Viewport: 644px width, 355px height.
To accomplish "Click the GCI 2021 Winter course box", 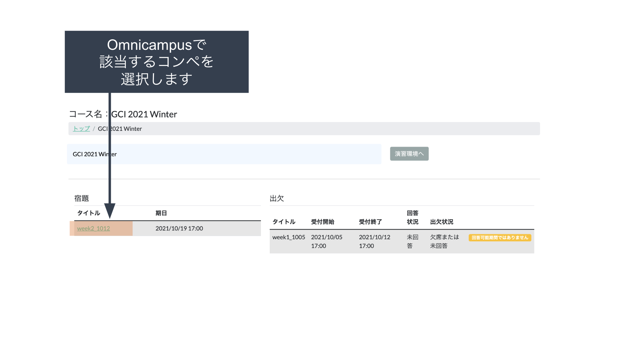I will [224, 154].
